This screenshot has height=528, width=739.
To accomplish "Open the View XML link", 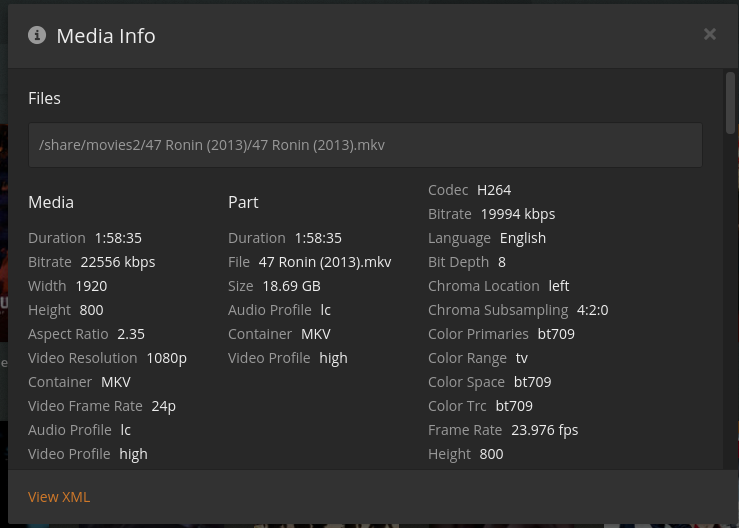I will 59,497.
